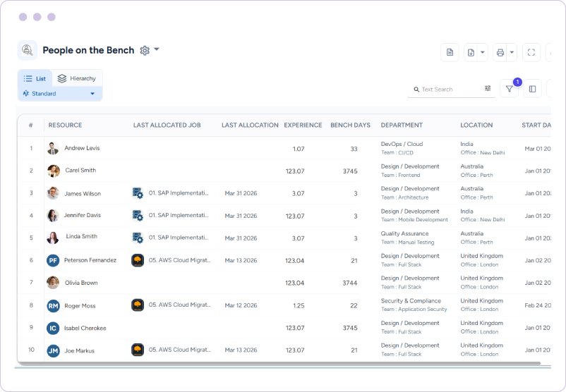Image resolution: width=566 pixels, height=392 pixels.
Task: Open the filter funnel icon
Action: [x=510, y=89]
